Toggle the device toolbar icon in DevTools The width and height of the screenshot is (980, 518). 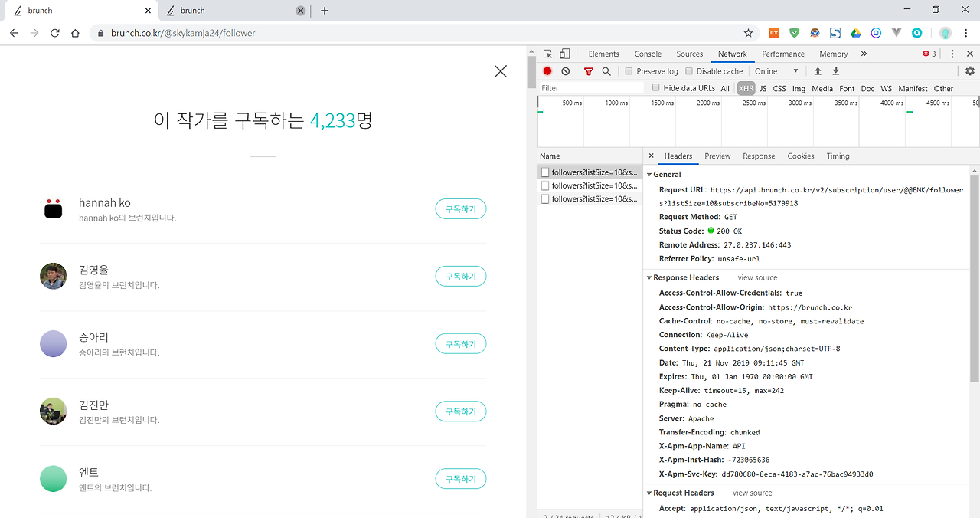[x=565, y=54]
